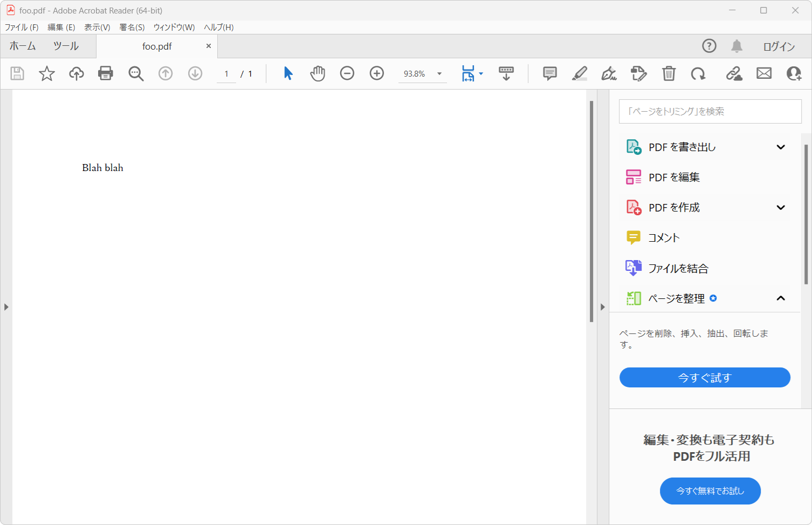Print the document using printer icon

click(x=106, y=73)
